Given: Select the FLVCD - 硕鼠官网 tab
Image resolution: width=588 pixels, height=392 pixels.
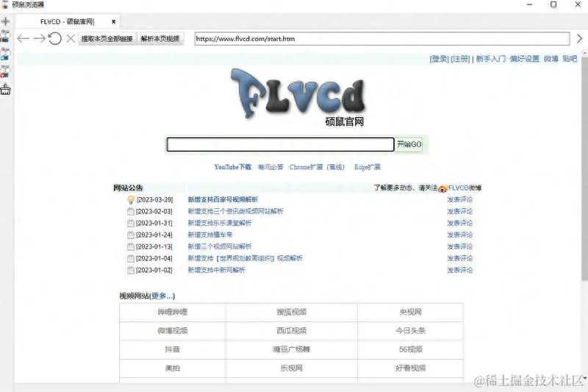Looking at the screenshot, I should tap(68, 22).
